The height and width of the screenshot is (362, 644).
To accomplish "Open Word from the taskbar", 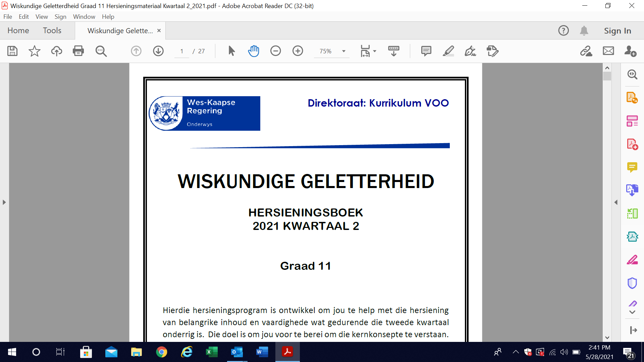I will coord(262,352).
